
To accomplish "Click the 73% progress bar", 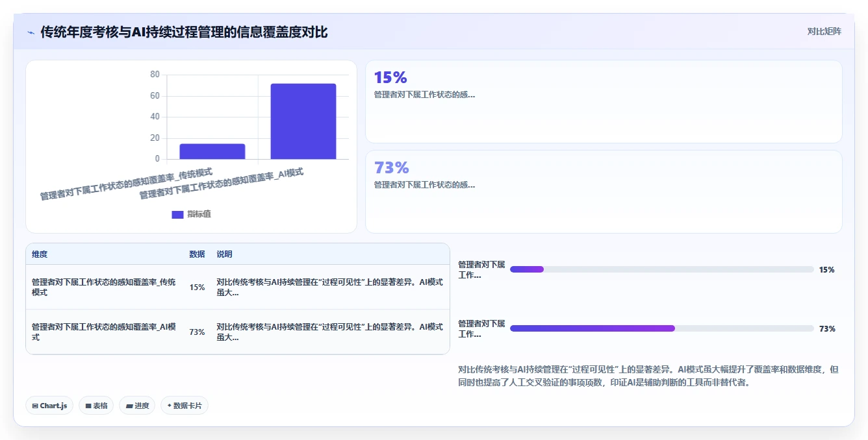I will pos(662,328).
